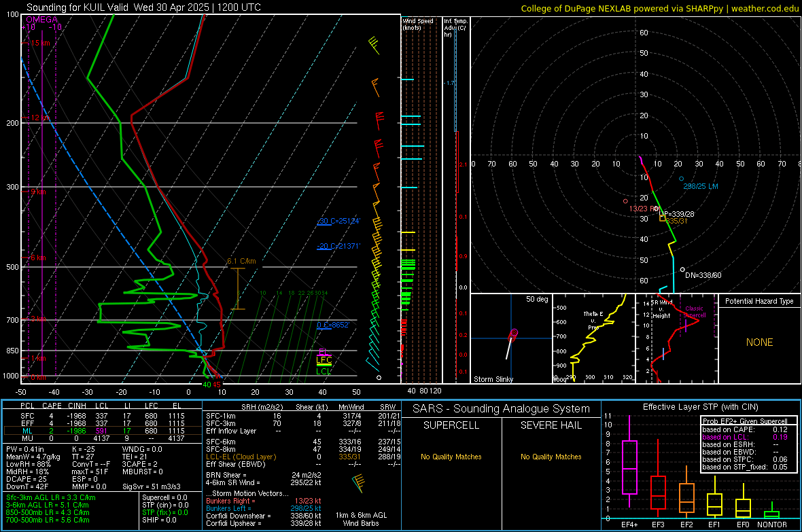The height and width of the screenshot is (532, 802).
Task: Click the 13/23 RM storm motion label
Action: click(x=643, y=209)
